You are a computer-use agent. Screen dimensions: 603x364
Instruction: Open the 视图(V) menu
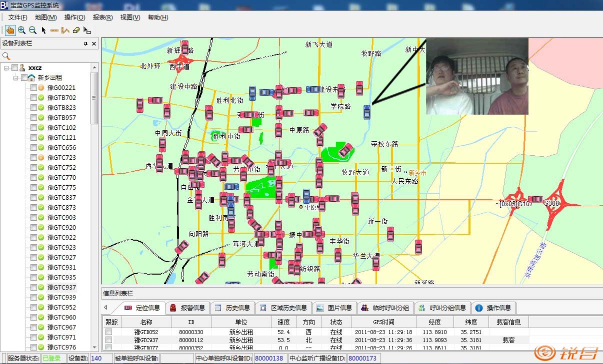click(130, 17)
